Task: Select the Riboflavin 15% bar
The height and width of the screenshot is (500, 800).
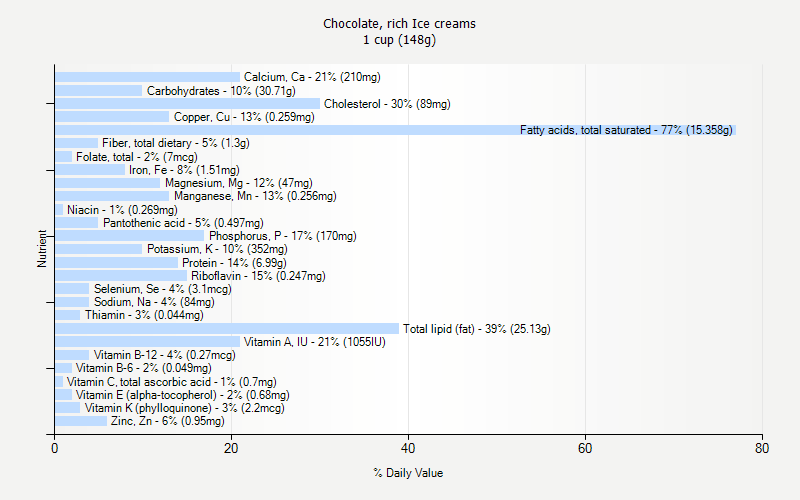Action: pos(120,276)
